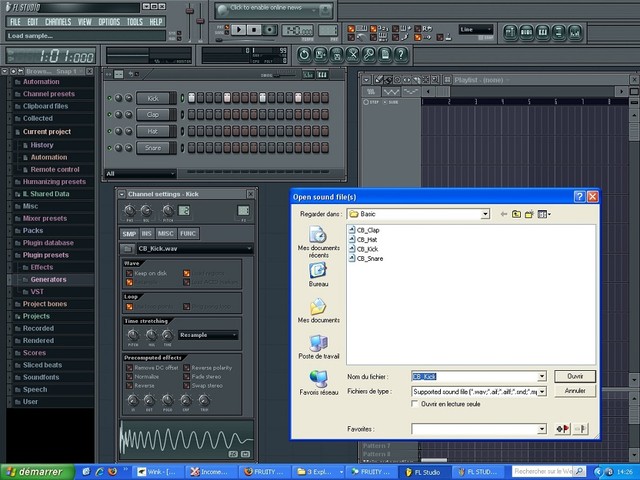640x480 pixels.
Task: Select the CB_Snare file
Action: coord(366,258)
